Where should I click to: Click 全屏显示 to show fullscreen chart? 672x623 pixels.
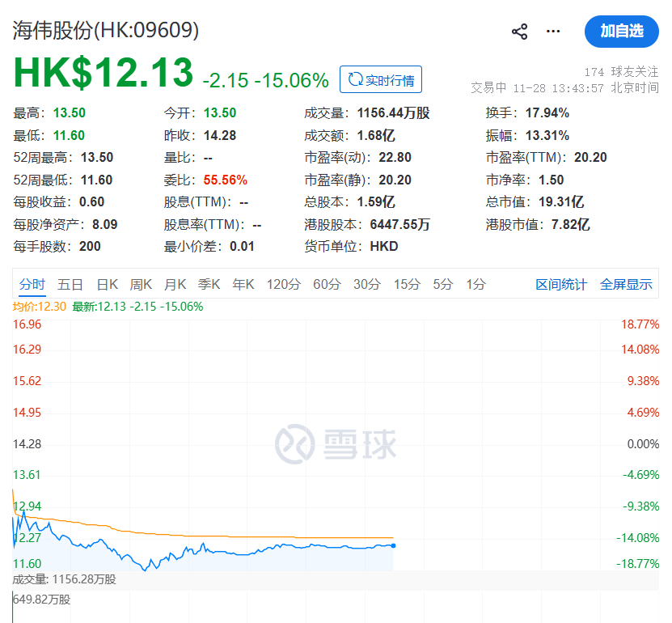pyautogui.click(x=626, y=284)
